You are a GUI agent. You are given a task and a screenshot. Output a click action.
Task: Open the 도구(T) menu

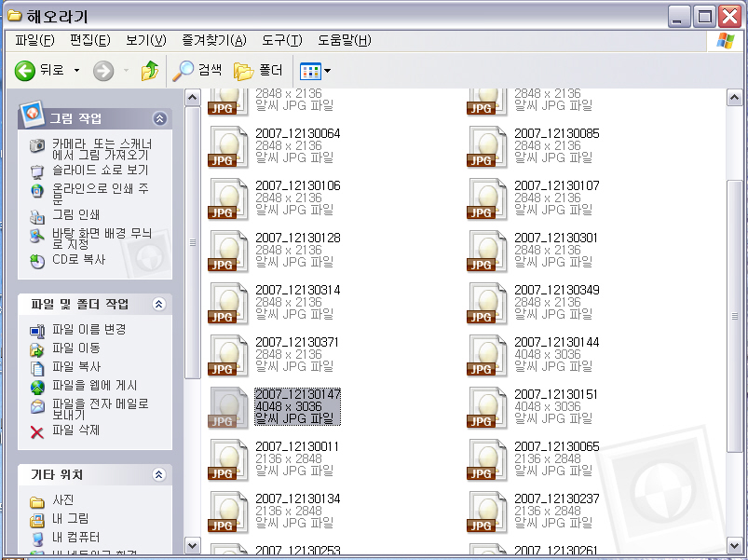pos(281,40)
